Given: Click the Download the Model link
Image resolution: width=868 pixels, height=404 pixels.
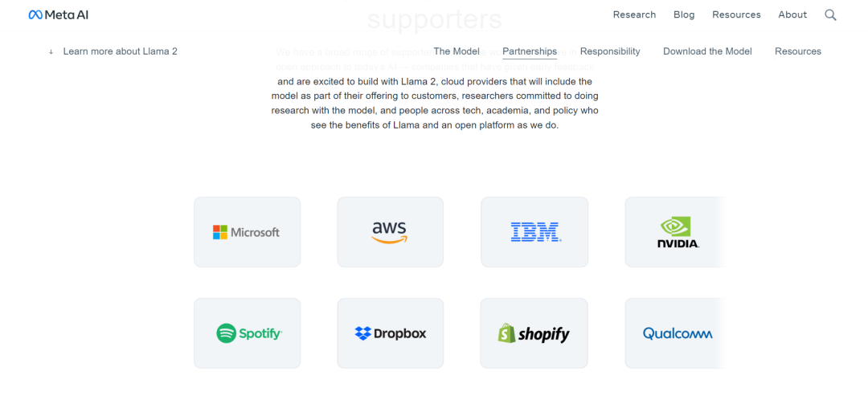Looking at the screenshot, I should point(707,51).
